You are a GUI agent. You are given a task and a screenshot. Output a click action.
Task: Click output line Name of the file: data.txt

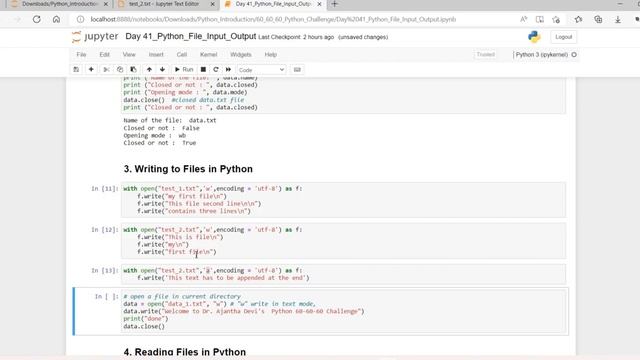tap(170, 120)
